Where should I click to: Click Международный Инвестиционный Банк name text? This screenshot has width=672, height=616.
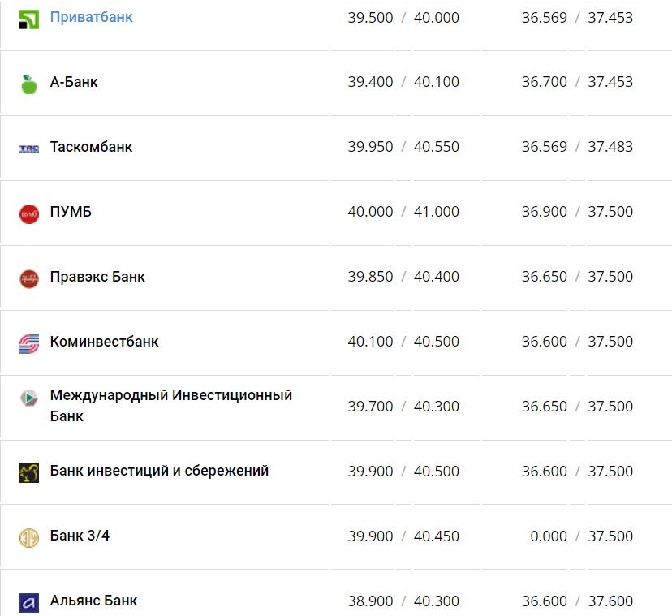(x=170, y=396)
